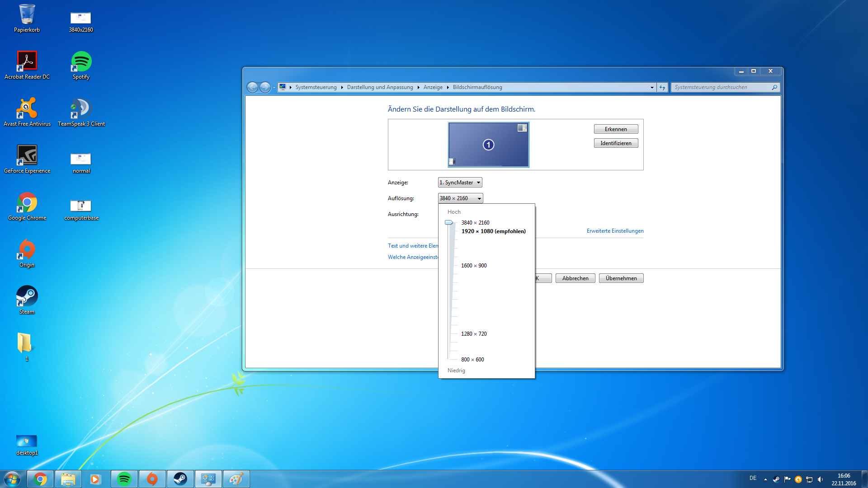Expand the address bar history dropdown
The image size is (868, 488).
pyautogui.click(x=652, y=87)
